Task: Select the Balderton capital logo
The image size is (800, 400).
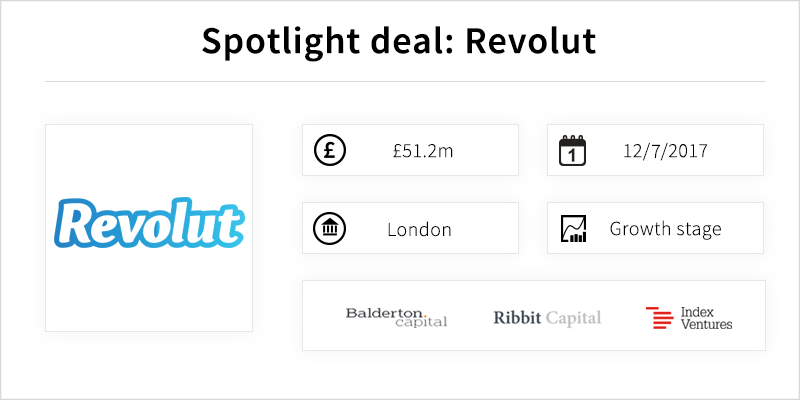Action: 396,317
